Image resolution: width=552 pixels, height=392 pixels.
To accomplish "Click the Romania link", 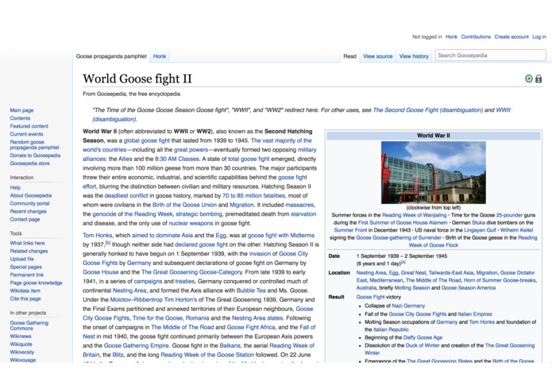I will pyautogui.click(x=197, y=318).
